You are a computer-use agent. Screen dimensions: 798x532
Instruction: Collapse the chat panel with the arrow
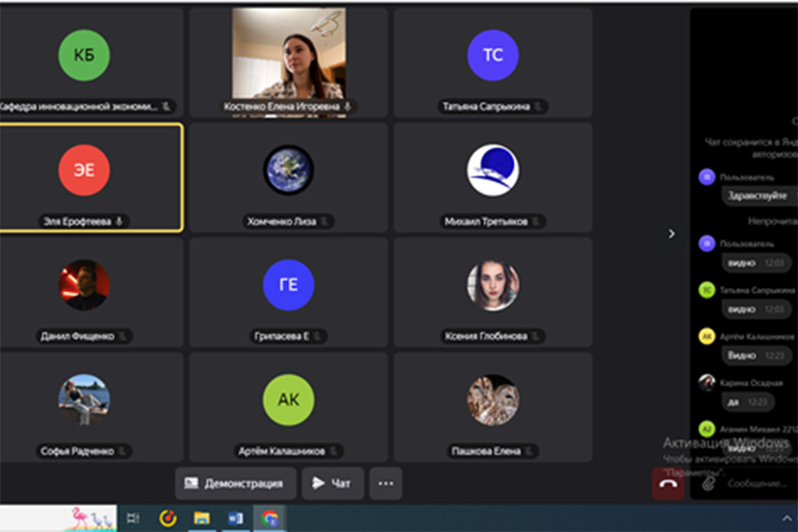(x=671, y=234)
